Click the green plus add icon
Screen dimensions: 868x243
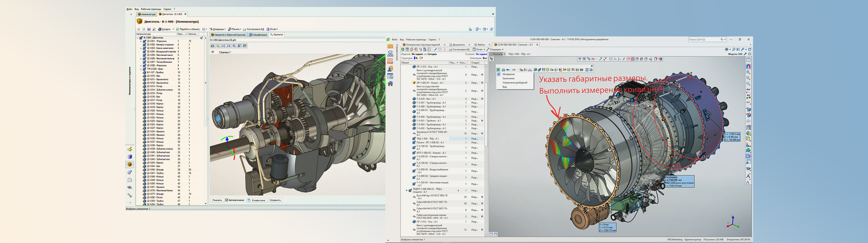coord(403,49)
